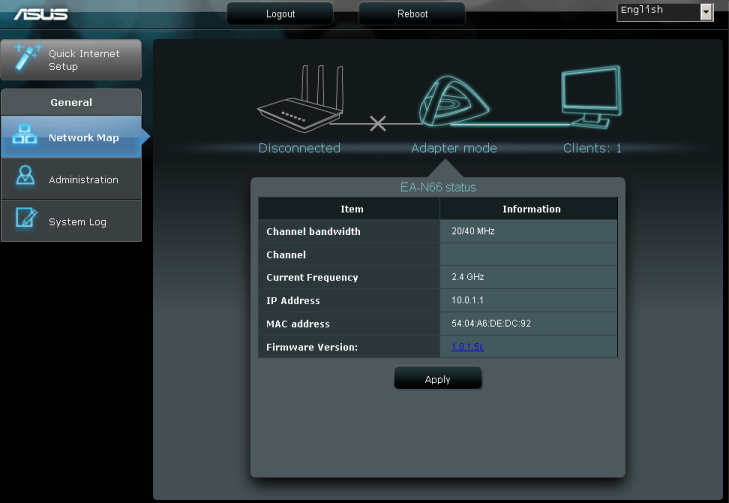Click the General section header

tap(72, 102)
